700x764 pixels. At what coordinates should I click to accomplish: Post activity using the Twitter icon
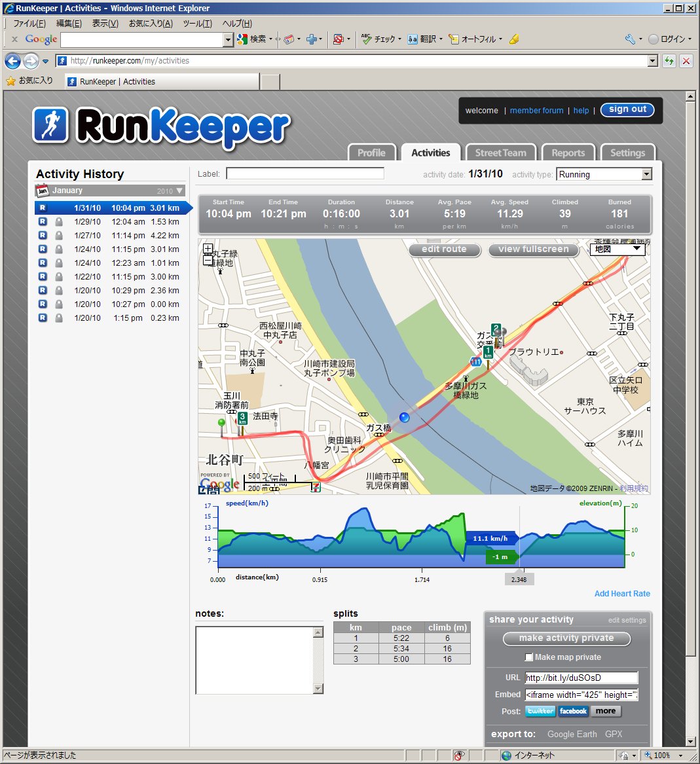540,711
